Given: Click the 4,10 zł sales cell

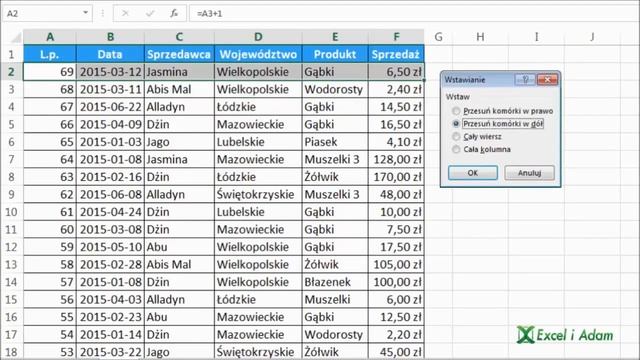Looking at the screenshot, I should point(396,142).
